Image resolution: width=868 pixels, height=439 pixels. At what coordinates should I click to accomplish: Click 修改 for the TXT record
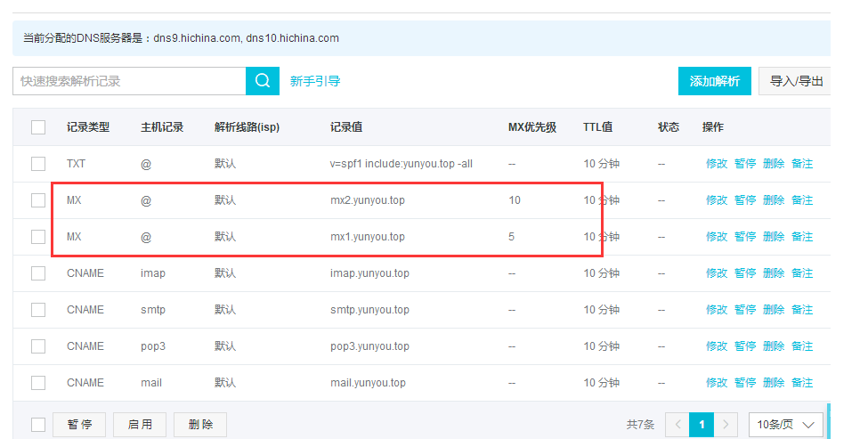(x=717, y=164)
